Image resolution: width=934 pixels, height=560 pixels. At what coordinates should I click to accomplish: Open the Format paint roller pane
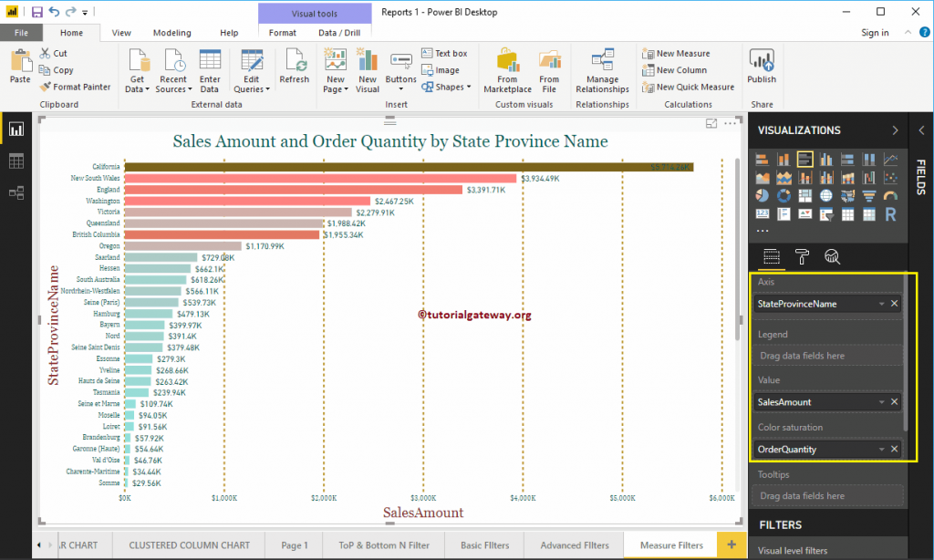click(x=802, y=256)
